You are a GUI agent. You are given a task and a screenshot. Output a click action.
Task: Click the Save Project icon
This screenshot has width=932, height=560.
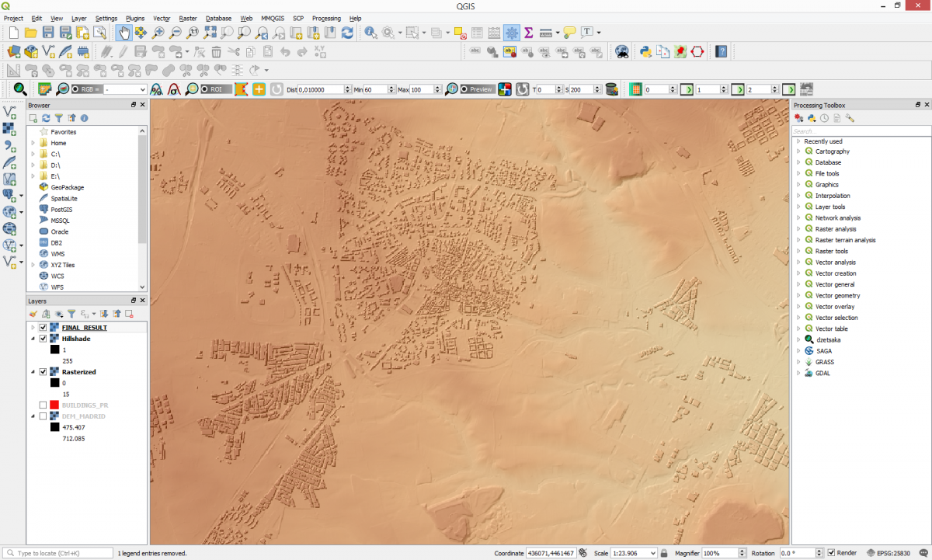48,33
